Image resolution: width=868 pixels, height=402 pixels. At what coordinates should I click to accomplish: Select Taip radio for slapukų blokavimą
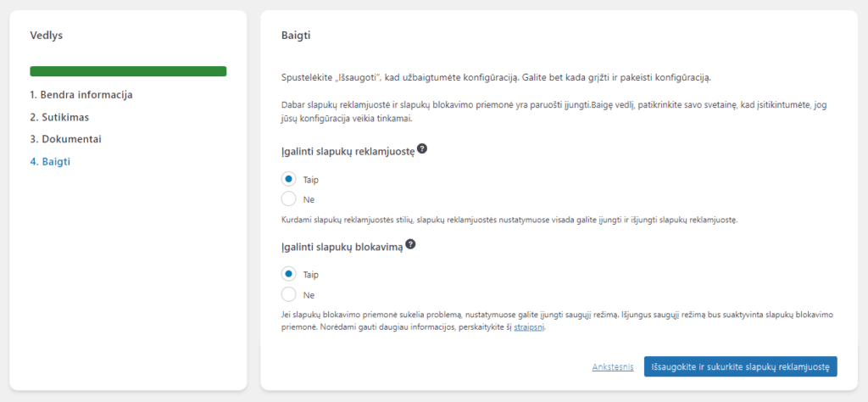click(x=288, y=274)
